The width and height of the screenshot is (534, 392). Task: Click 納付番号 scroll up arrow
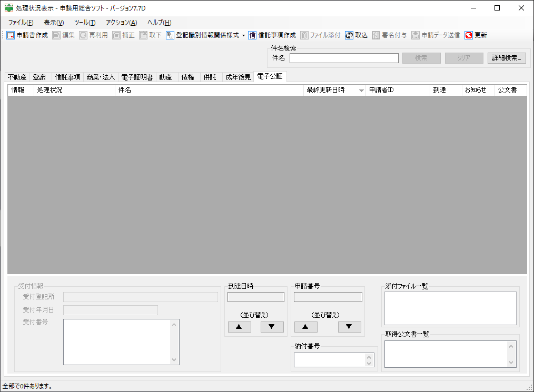[369, 357]
